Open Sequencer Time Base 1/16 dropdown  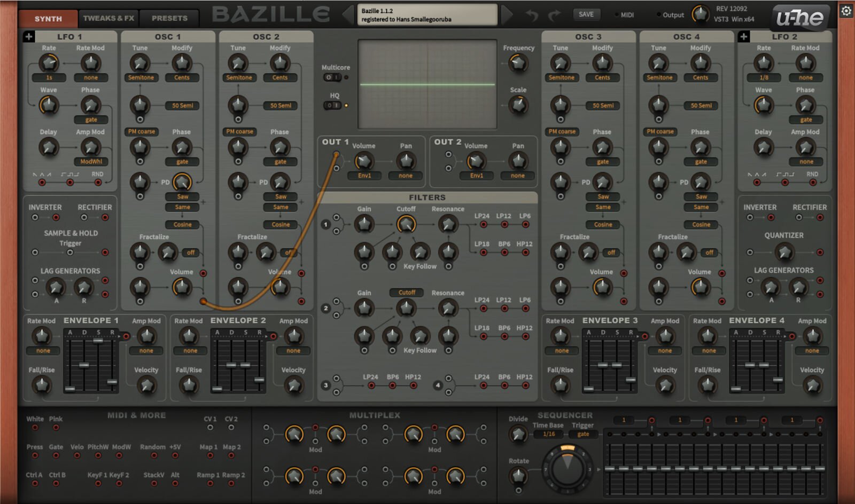[x=549, y=434]
